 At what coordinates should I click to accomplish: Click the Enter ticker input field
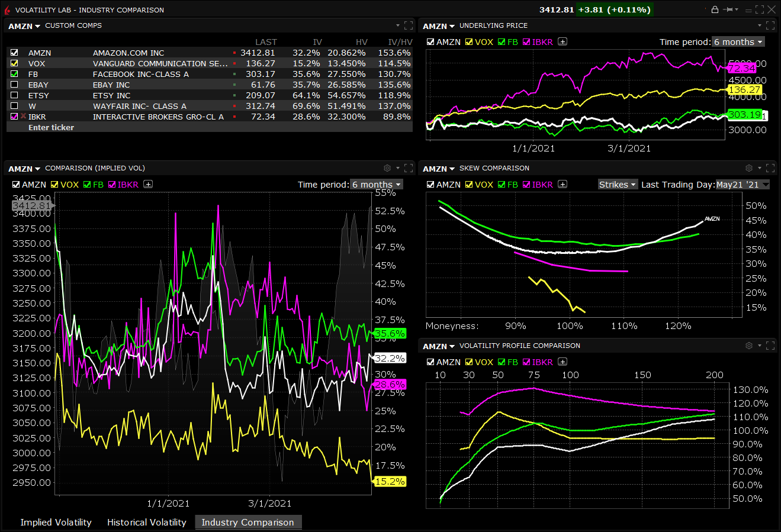(x=52, y=127)
